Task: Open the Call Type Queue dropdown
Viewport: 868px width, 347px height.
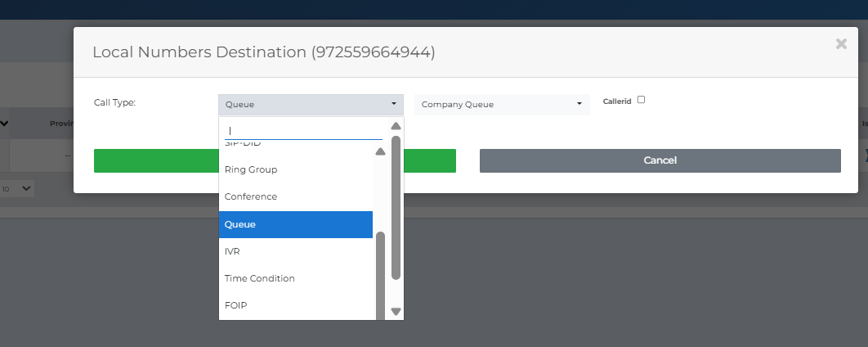Action: click(x=311, y=104)
